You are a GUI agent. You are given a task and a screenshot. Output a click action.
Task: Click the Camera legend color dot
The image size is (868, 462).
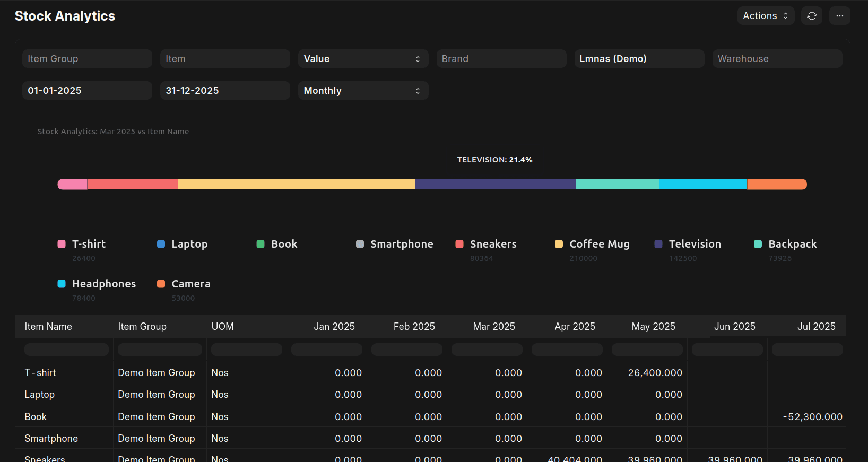click(x=161, y=284)
